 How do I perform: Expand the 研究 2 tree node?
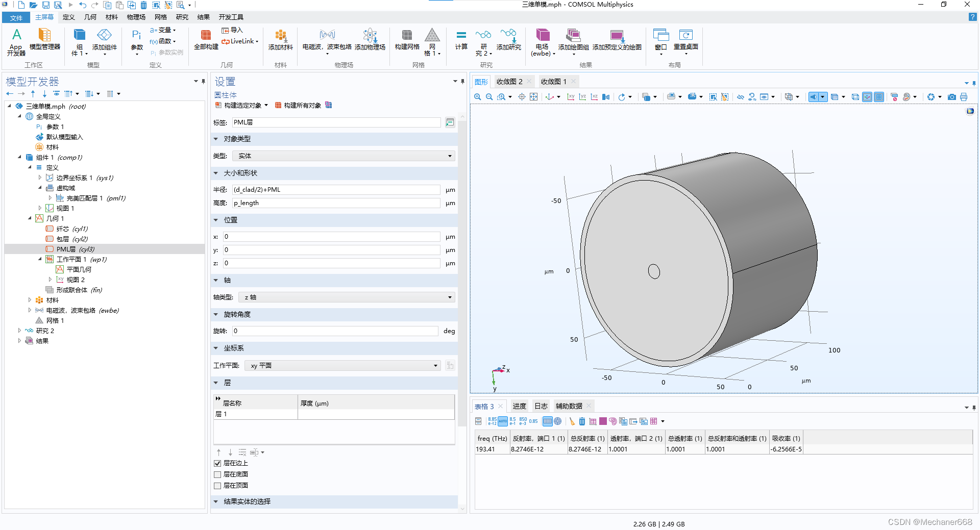click(x=19, y=331)
